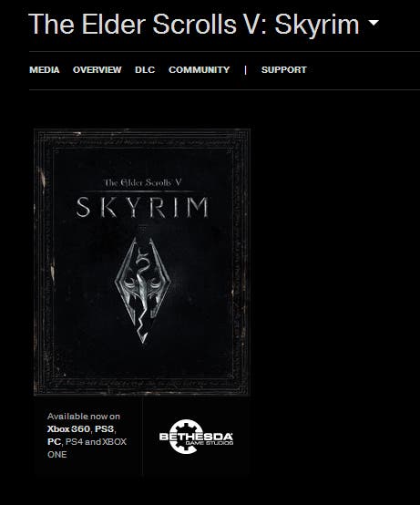Select the Xbox 360 platform link
This screenshot has width=420, height=505.
pos(68,429)
